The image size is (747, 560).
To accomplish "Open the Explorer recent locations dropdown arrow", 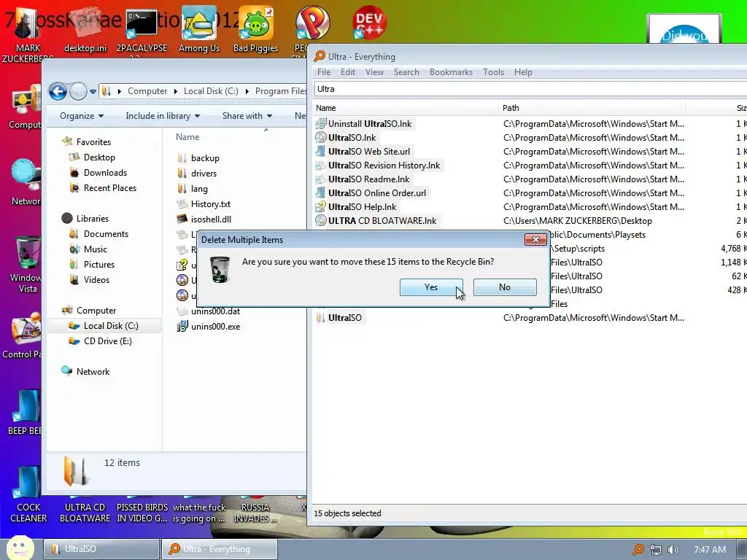I will click(93, 91).
